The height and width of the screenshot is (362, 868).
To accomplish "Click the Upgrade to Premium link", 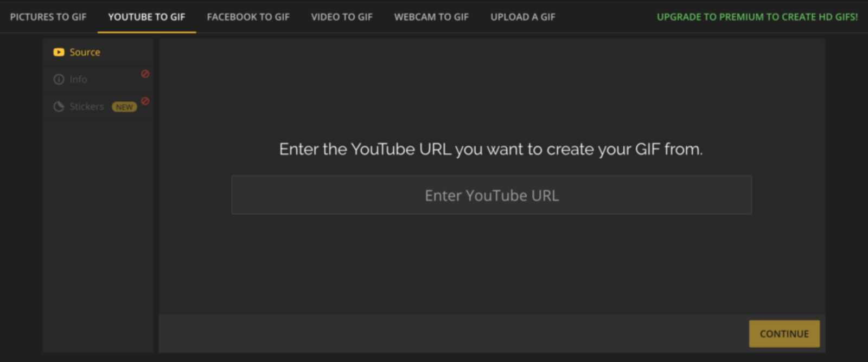I will tap(757, 17).
